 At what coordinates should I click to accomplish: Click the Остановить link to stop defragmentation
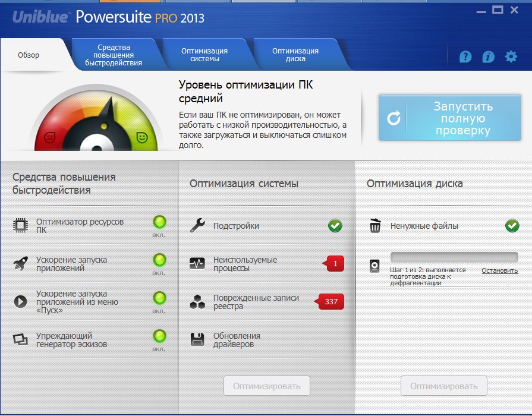500,270
